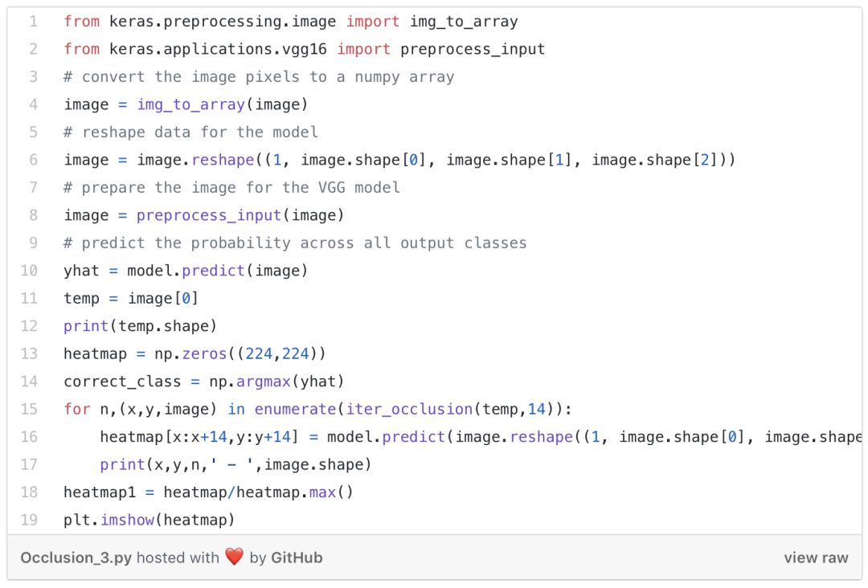Click preprocess_input on the import line
Screen dimensions: 868x588
tap(473, 49)
